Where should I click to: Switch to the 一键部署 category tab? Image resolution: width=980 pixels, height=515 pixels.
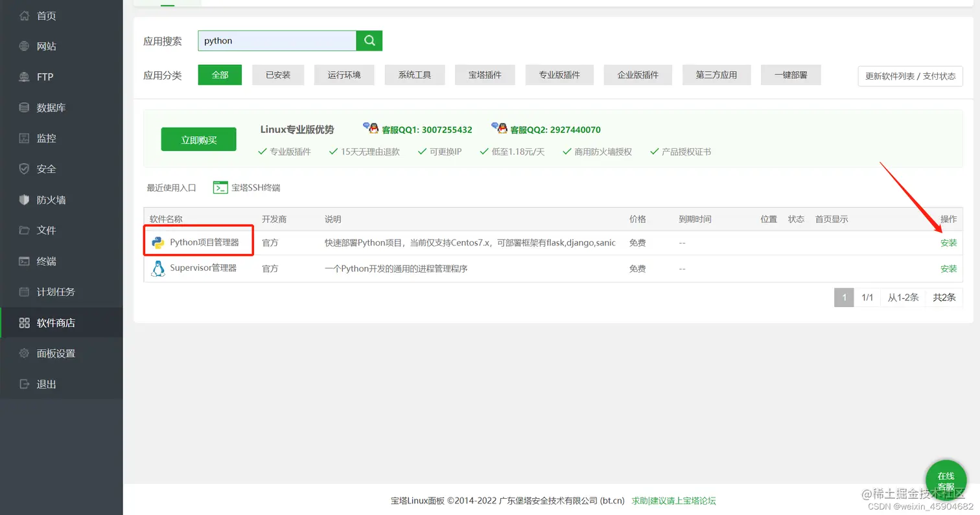pyautogui.click(x=791, y=74)
